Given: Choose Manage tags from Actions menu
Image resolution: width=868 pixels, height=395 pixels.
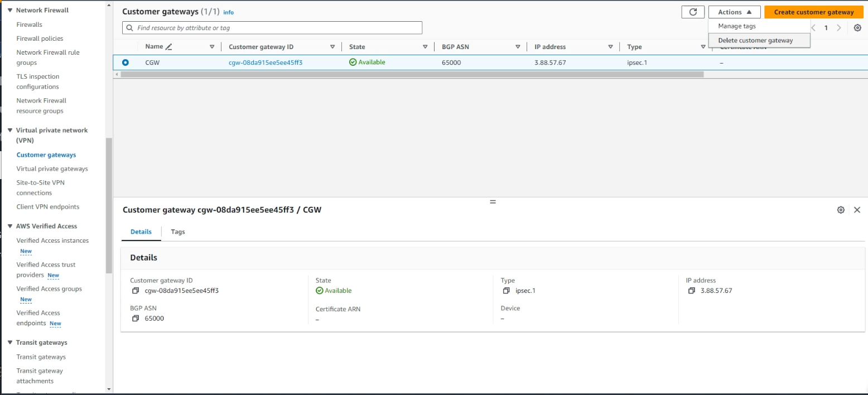Looking at the screenshot, I should pyautogui.click(x=737, y=26).
